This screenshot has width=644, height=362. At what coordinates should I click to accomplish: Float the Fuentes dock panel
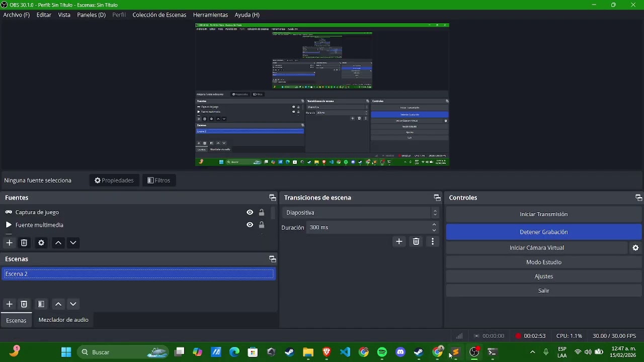coord(273,198)
